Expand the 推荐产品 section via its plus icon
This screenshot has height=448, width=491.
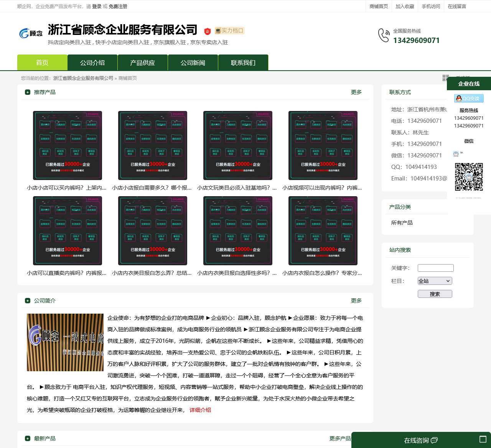tap(27, 92)
